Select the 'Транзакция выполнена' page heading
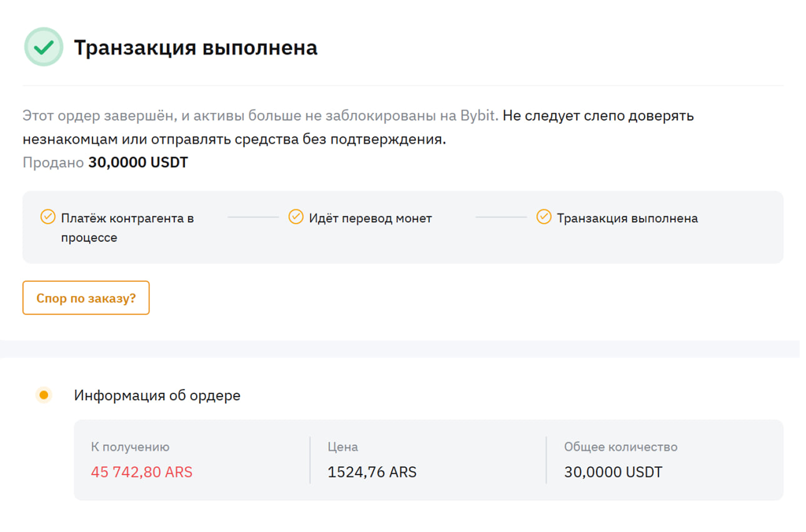The image size is (806, 532). (x=197, y=47)
